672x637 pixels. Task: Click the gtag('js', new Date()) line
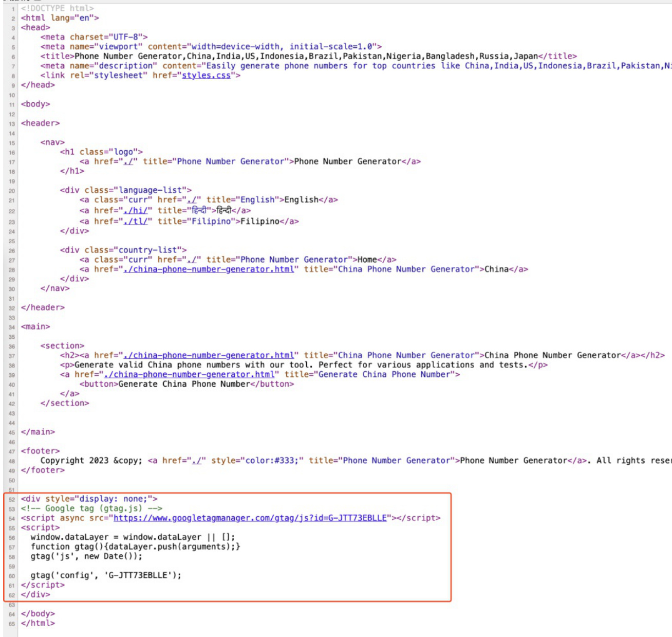[86, 556]
